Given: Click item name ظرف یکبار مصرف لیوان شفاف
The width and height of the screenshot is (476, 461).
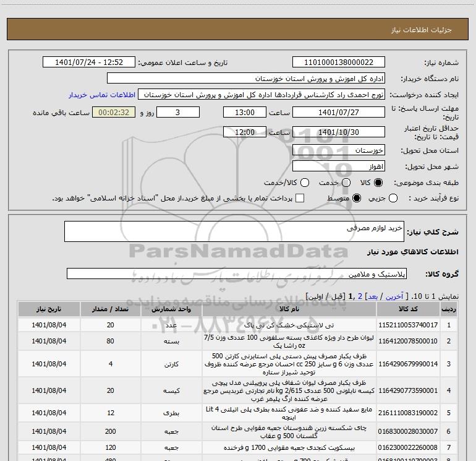Looking at the screenshot, I should coord(289,390).
